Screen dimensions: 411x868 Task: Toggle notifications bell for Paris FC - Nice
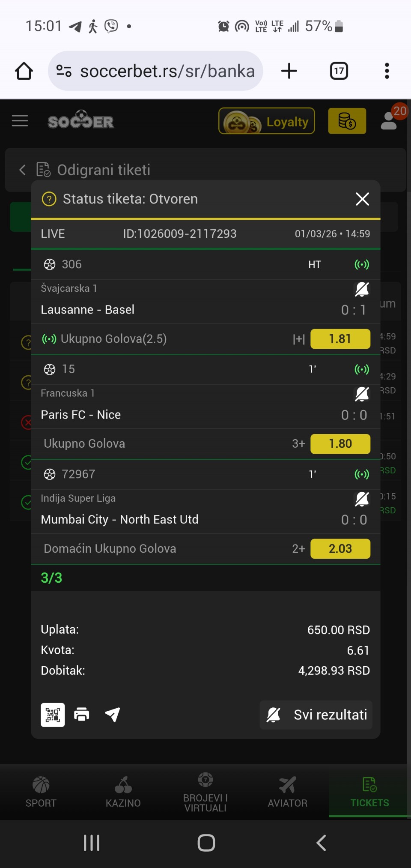(362, 394)
